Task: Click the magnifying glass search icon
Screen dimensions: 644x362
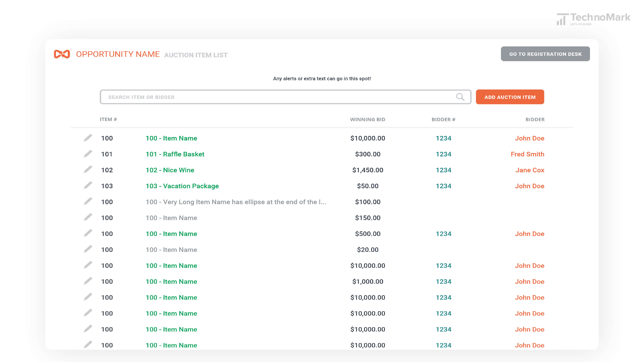Action: [460, 97]
